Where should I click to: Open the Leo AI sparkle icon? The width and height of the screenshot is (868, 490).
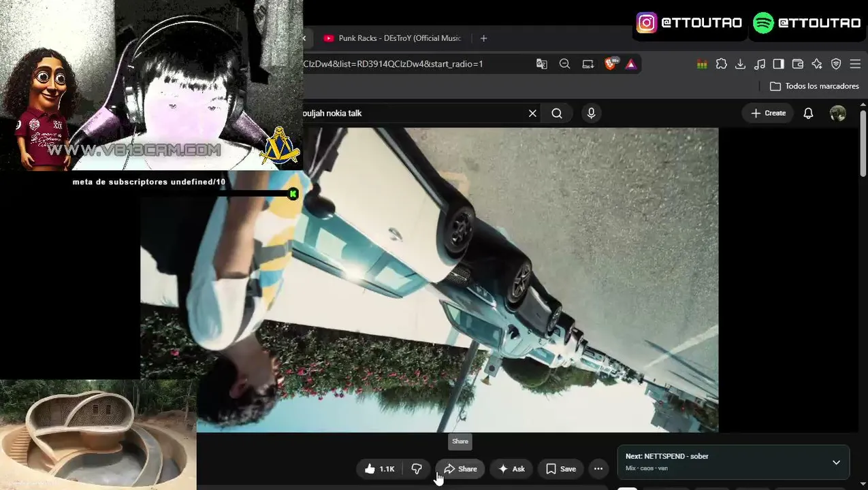[x=817, y=64]
